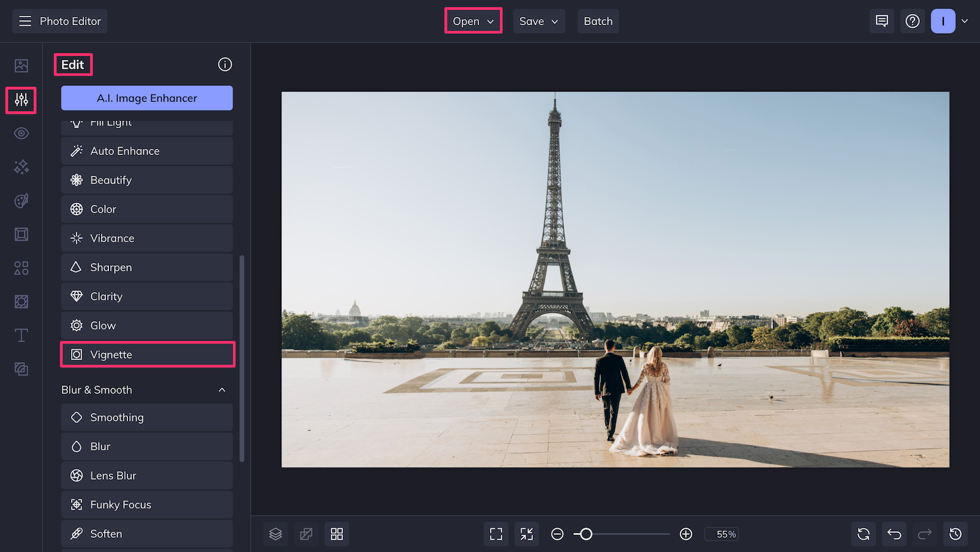Show the Layers panel from bottom toolbar
The image size is (980, 552).
(x=275, y=534)
